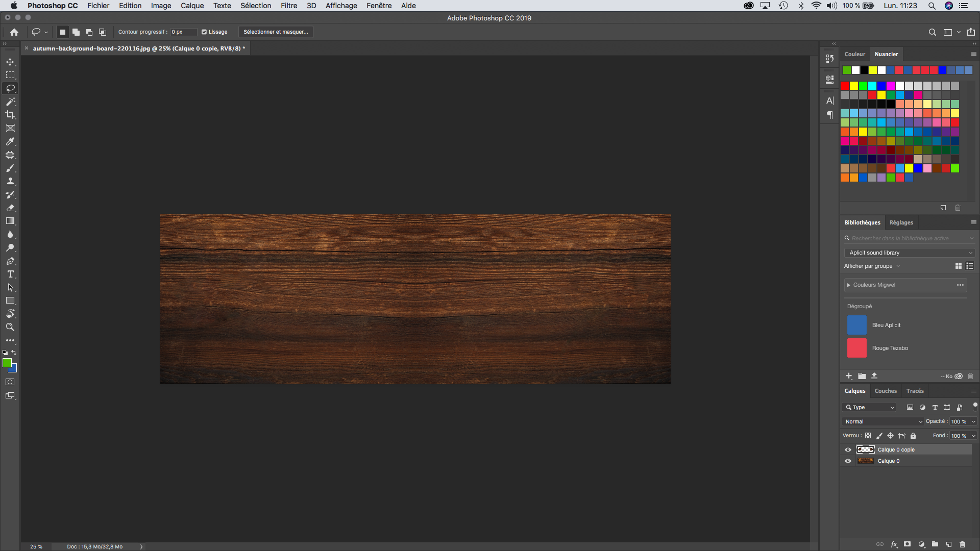
Task: Select the Eraser tool
Action: pyautogui.click(x=10, y=208)
